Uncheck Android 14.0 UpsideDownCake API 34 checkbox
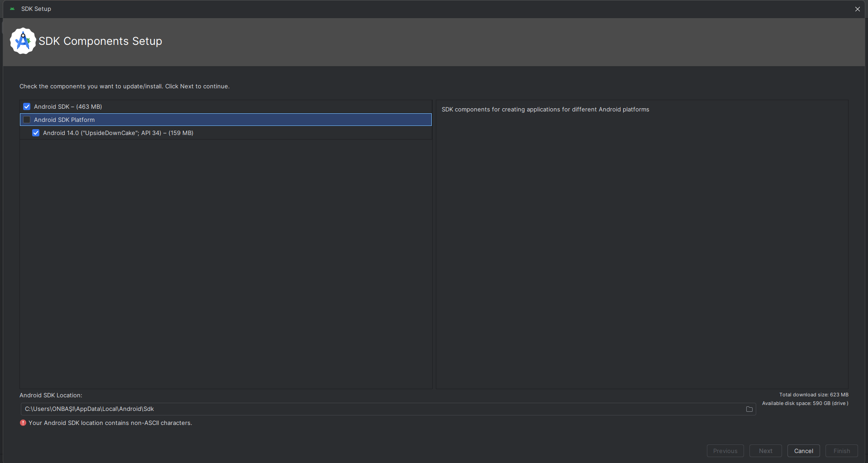The width and height of the screenshot is (868, 463). tap(36, 133)
